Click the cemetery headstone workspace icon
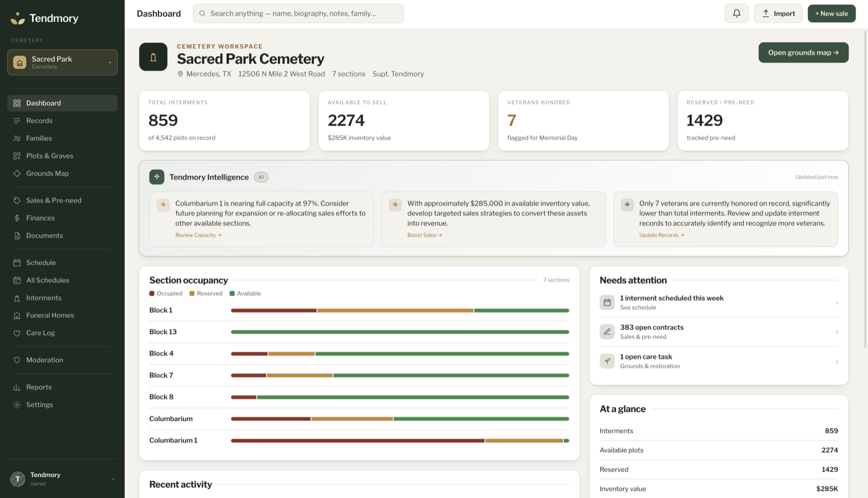Viewport: 868px width, 498px height. pyautogui.click(x=153, y=57)
